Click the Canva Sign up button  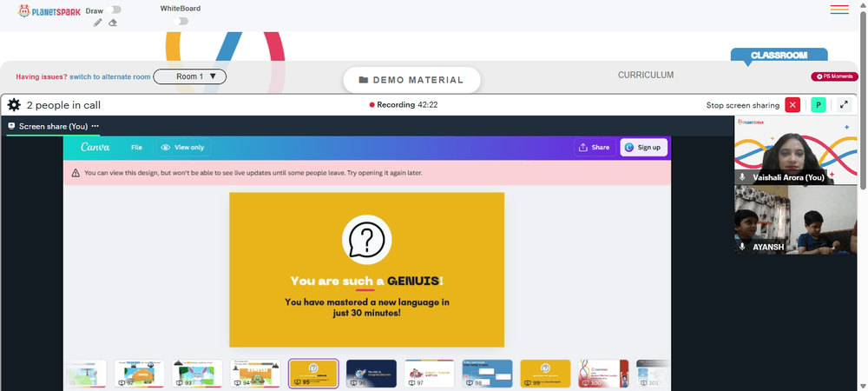pyautogui.click(x=643, y=148)
